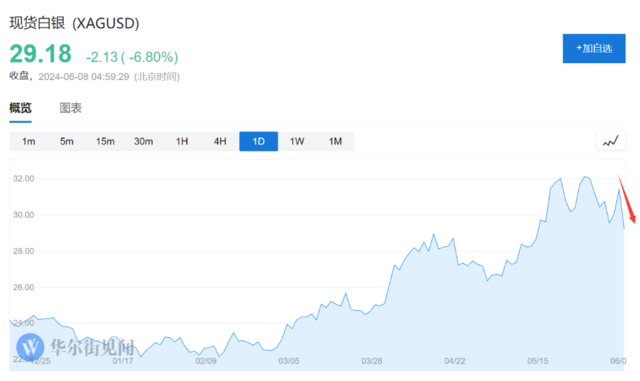Click the 03/28 date axis label
The height and width of the screenshot is (381, 640).
pos(372,361)
